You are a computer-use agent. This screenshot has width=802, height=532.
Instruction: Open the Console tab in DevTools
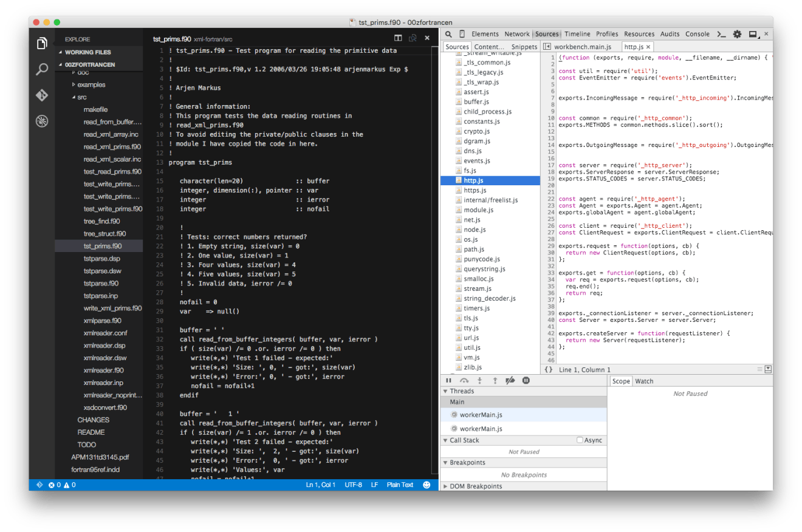click(x=697, y=34)
